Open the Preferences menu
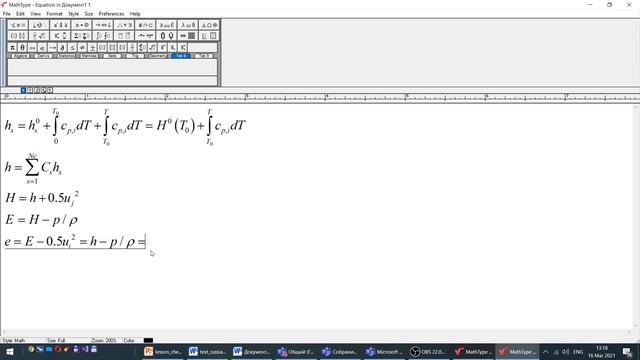This screenshot has width=640, height=360. tap(111, 14)
